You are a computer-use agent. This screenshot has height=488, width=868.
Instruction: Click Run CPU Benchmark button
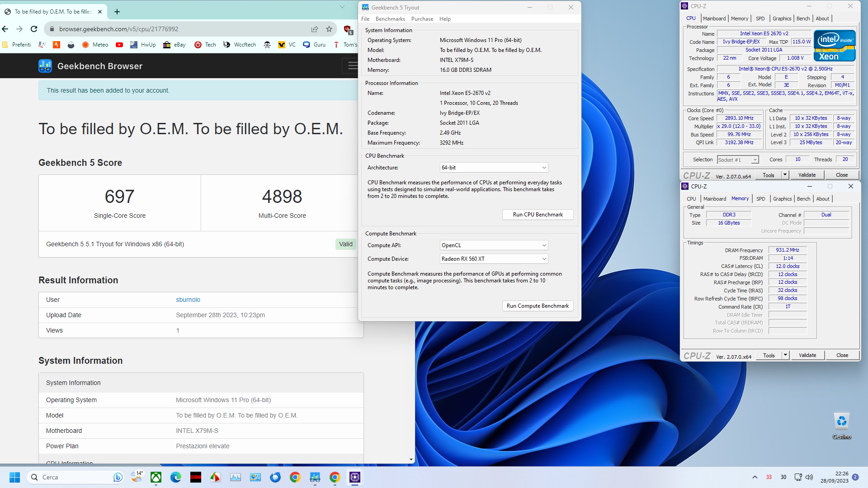point(538,215)
